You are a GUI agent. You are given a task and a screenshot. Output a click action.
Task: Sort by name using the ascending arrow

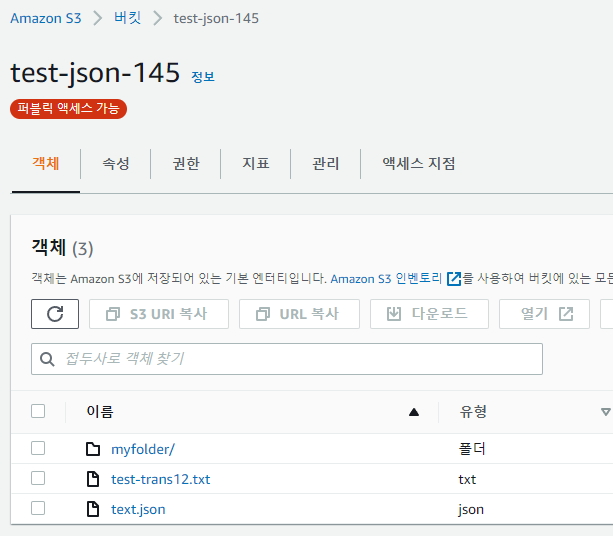414,412
